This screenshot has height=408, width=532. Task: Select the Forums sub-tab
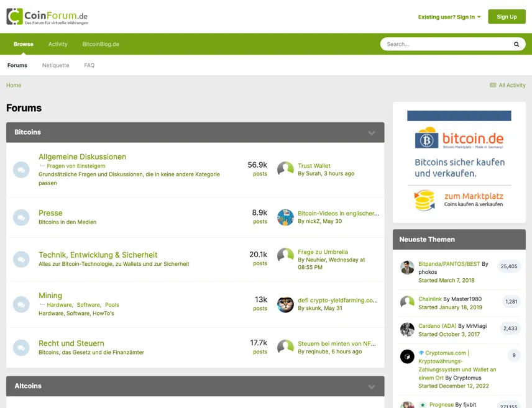(x=17, y=65)
